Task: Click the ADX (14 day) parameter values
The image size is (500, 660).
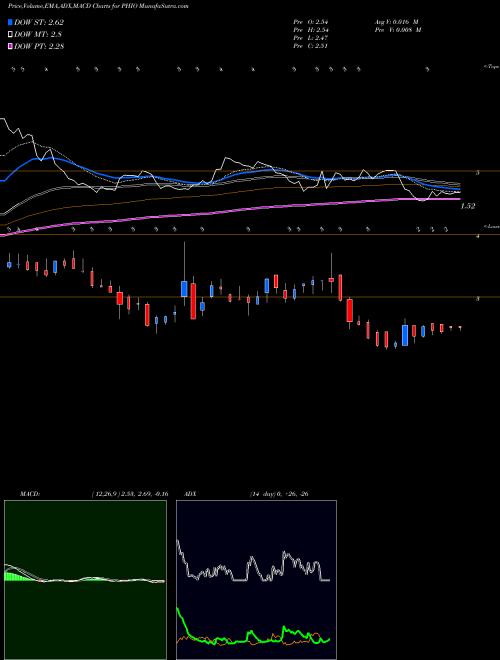Action: (279, 494)
